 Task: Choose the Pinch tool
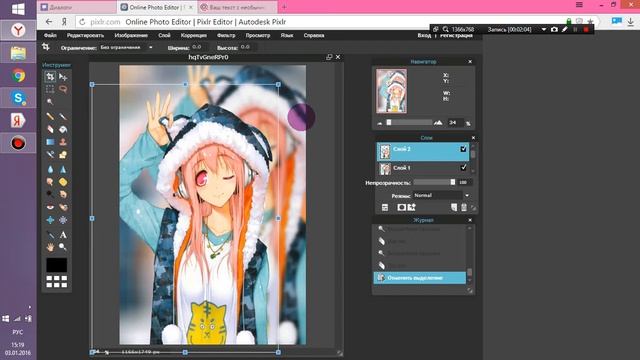63,220
